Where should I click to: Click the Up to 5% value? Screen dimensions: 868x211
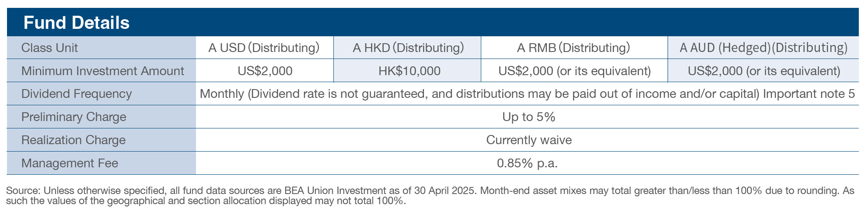tap(528, 117)
